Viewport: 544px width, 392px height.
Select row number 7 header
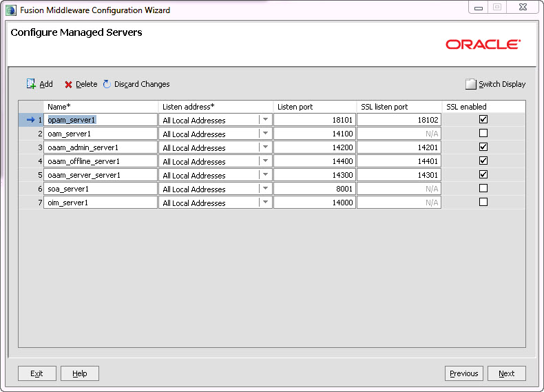click(31, 203)
